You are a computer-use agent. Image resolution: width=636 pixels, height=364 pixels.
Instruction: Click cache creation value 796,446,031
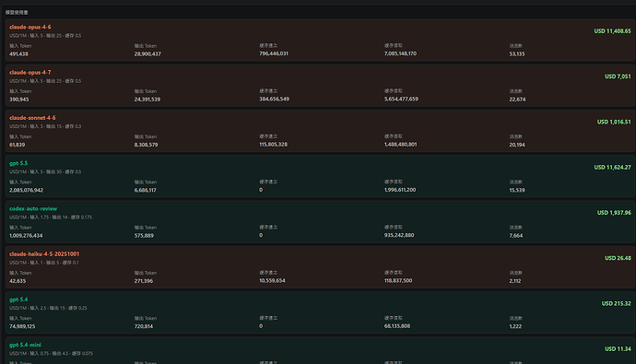[x=274, y=53]
